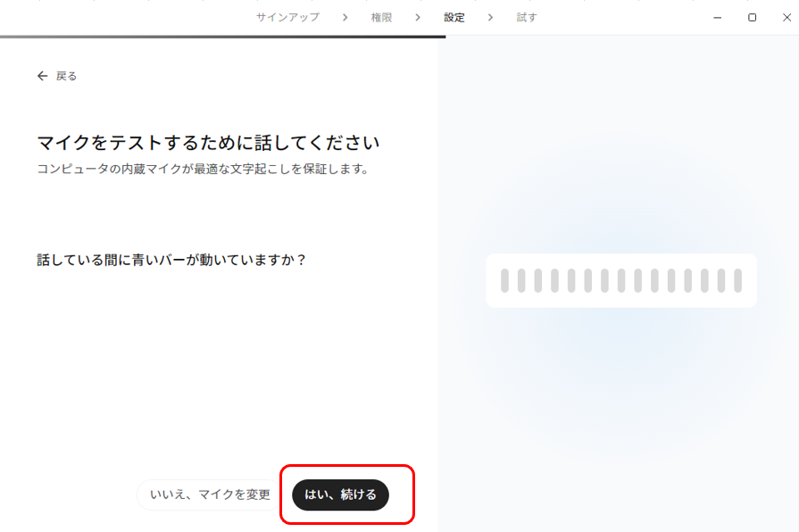Select the 設定 step in header
This screenshot has height=532, width=799.
(454, 17)
